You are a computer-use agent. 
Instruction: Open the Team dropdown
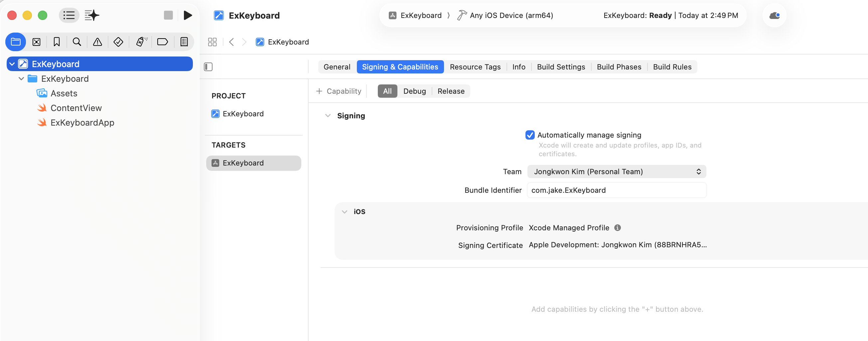coord(616,171)
